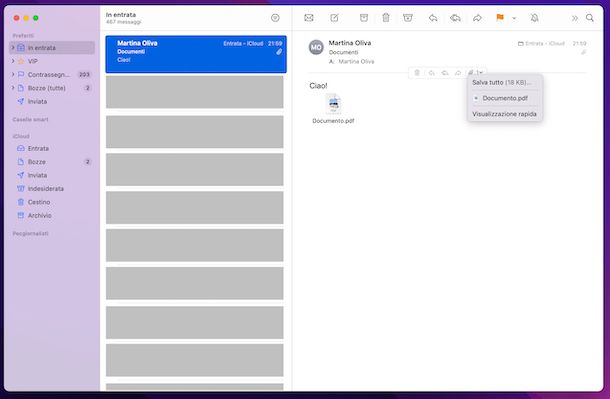Show more toolbar items chevron
Viewport: 610px width, 399px height.
575,18
